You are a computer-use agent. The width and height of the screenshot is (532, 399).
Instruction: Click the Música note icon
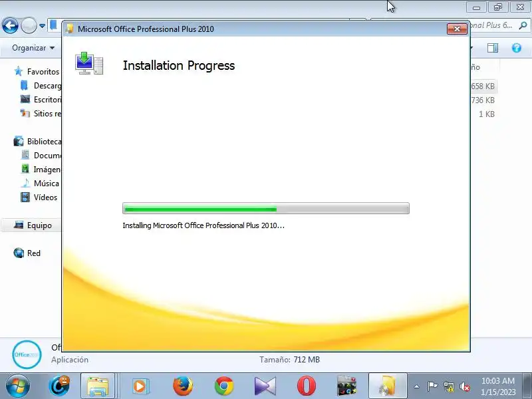pyautogui.click(x=25, y=184)
